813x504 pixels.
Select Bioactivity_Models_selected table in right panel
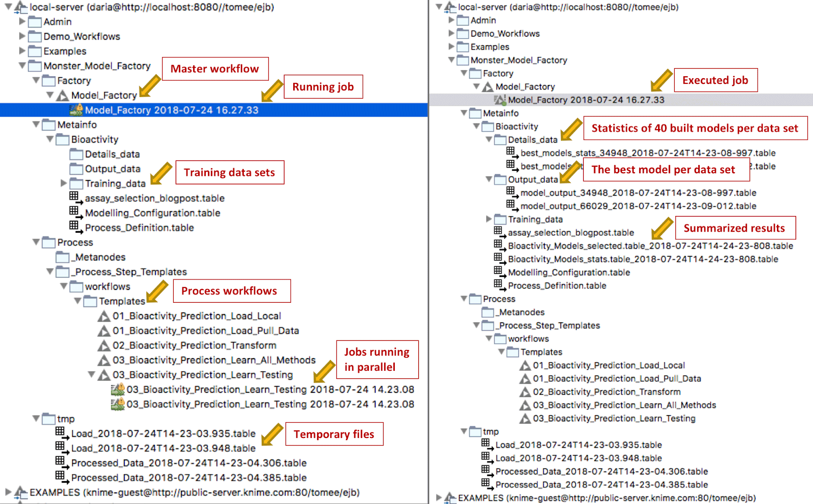click(650, 246)
